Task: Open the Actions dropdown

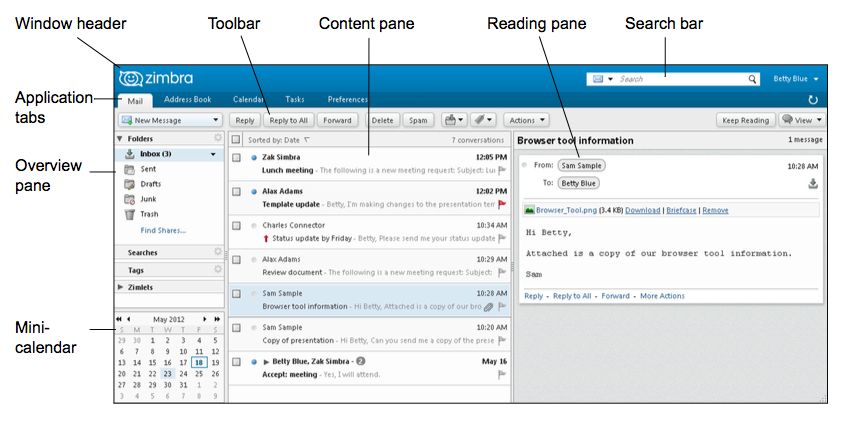Action: (x=526, y=120)
